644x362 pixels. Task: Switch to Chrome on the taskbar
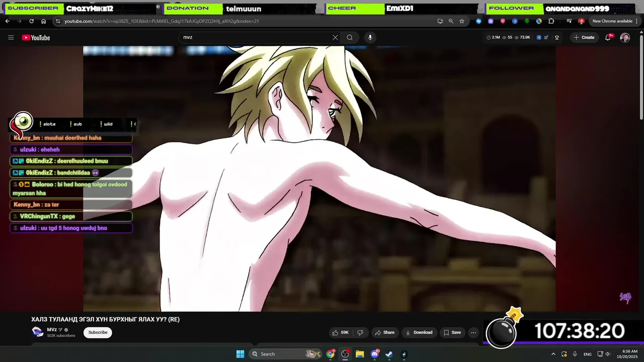point(331,354)
